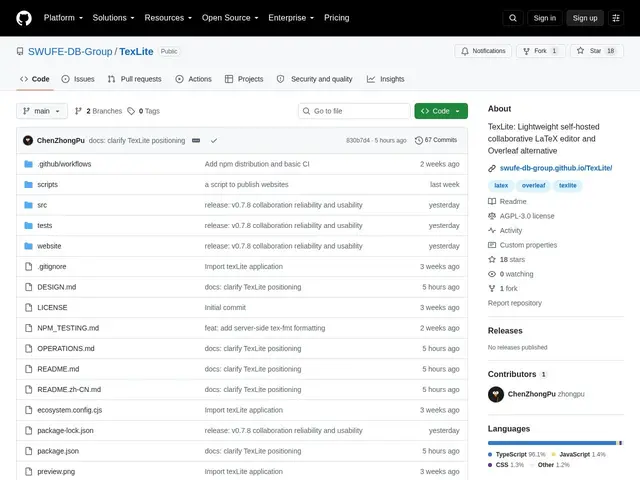Open the Pricing page
This screenshot has height=480, width=640.
tap(336, 18)
